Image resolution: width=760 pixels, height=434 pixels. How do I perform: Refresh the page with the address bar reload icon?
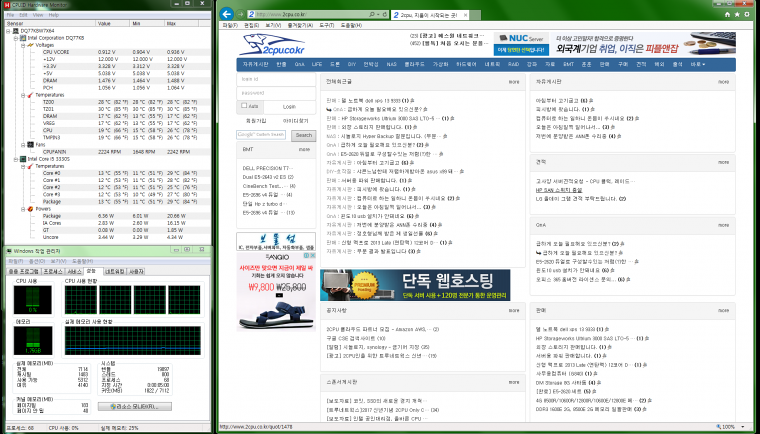[x=385, y=15]
